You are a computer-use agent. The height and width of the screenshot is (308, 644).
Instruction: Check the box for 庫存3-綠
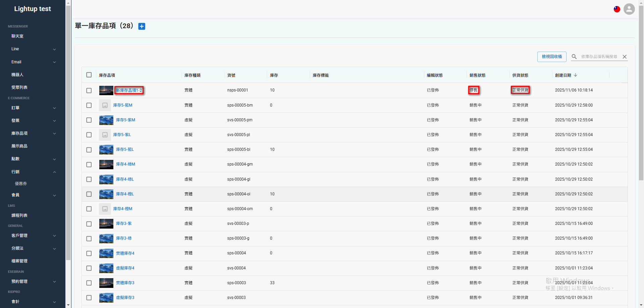pyautogui.click(x=89, y=238)
